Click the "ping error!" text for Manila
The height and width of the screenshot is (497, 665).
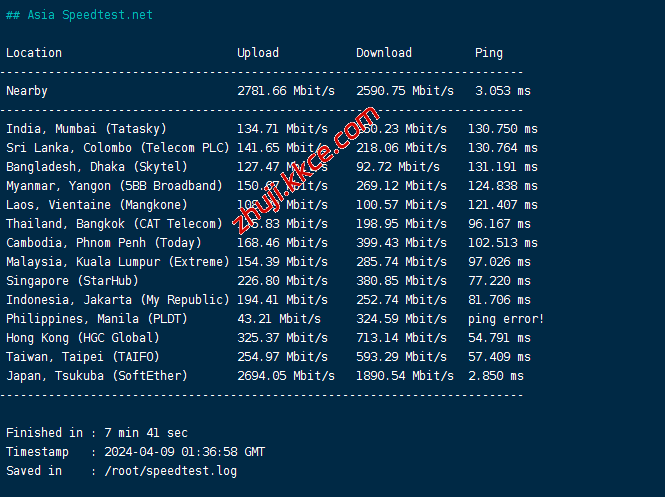point(506,319)
